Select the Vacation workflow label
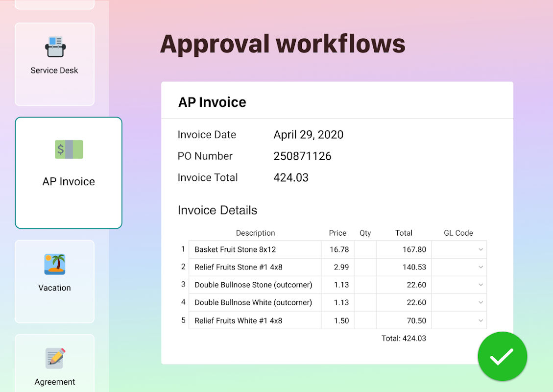 (x=55, y=288)
